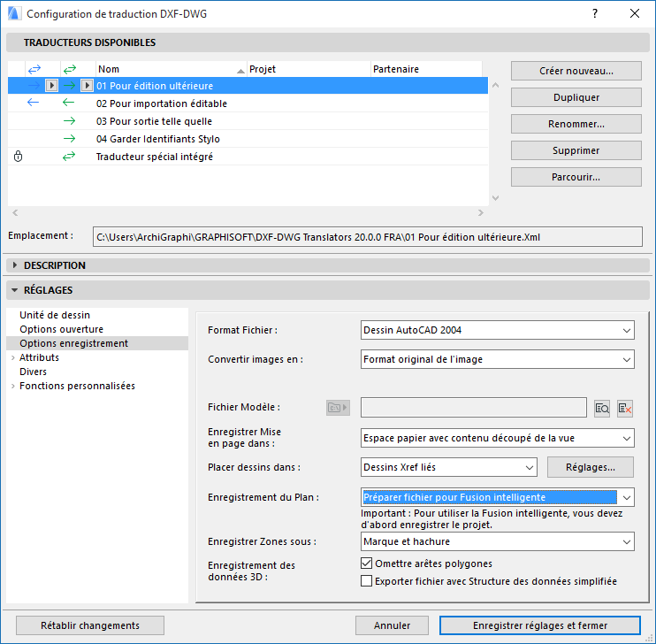Close the DXF-DWG configuration dialog

point(635,13)
